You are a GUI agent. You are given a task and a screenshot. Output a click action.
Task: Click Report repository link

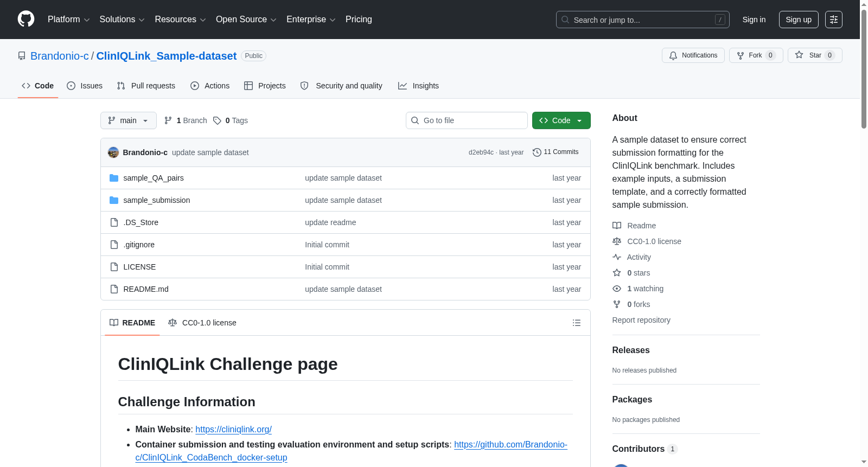(x=641, y=320)
